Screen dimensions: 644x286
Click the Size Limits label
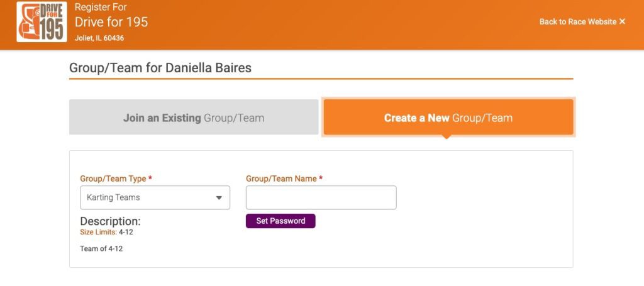[98, 232]
